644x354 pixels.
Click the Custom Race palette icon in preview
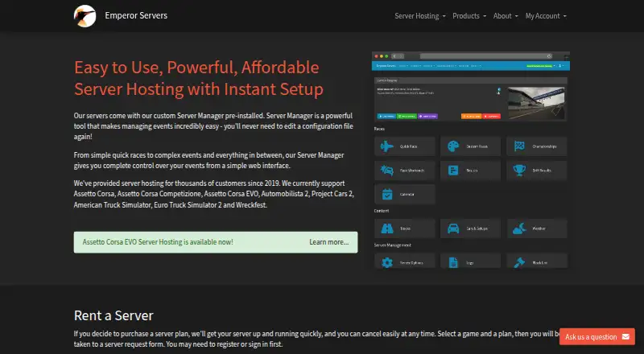[x=453, y=146]
